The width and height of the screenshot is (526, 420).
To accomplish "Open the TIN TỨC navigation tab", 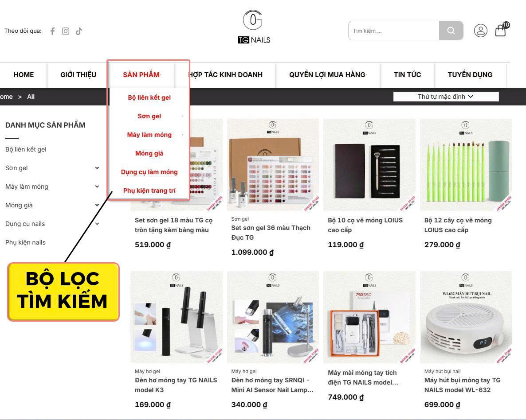I will (x=407, y=75).
